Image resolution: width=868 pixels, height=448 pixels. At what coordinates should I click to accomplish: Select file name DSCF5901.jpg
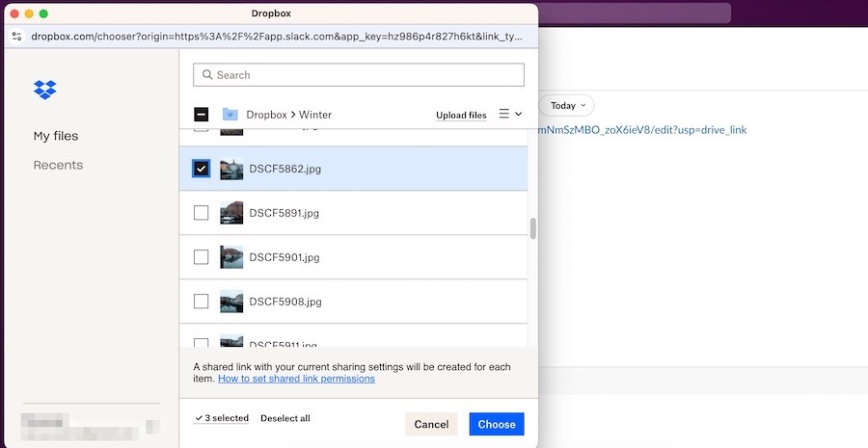coord(285,258)
